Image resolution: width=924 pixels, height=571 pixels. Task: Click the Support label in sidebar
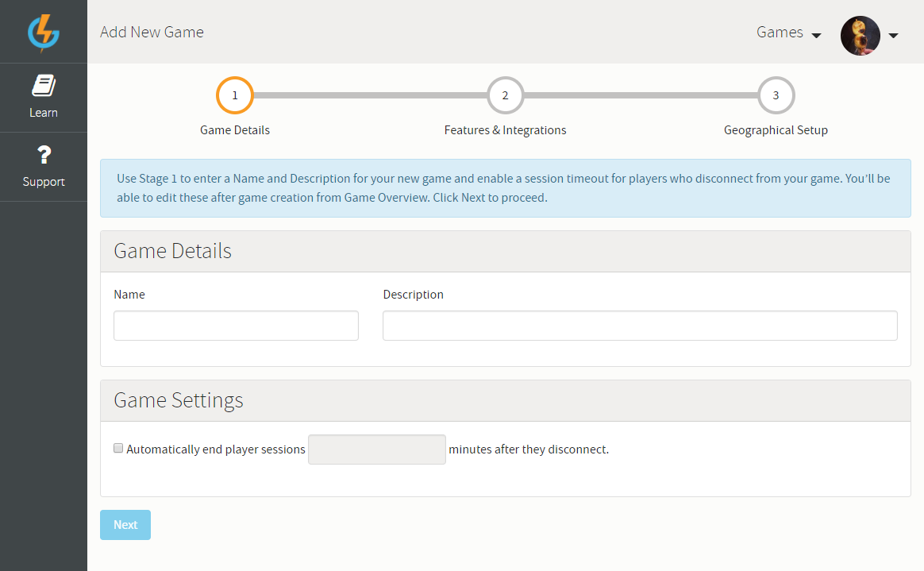click(x=44, y=182)
